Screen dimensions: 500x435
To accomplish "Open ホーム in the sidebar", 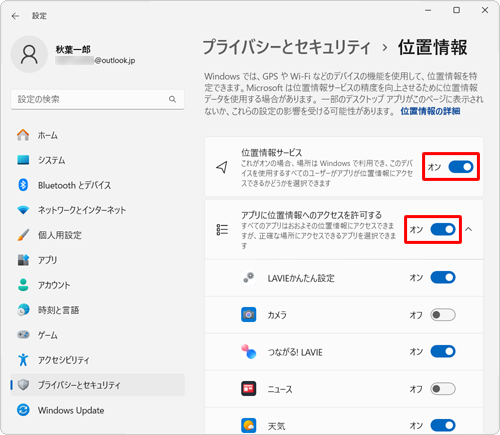I will point(97,135).
